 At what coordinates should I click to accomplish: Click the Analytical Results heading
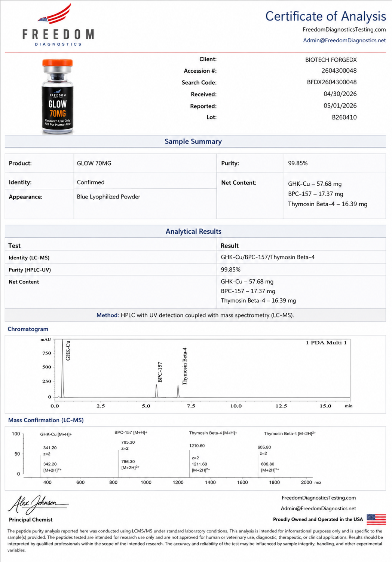coord(193,231)
